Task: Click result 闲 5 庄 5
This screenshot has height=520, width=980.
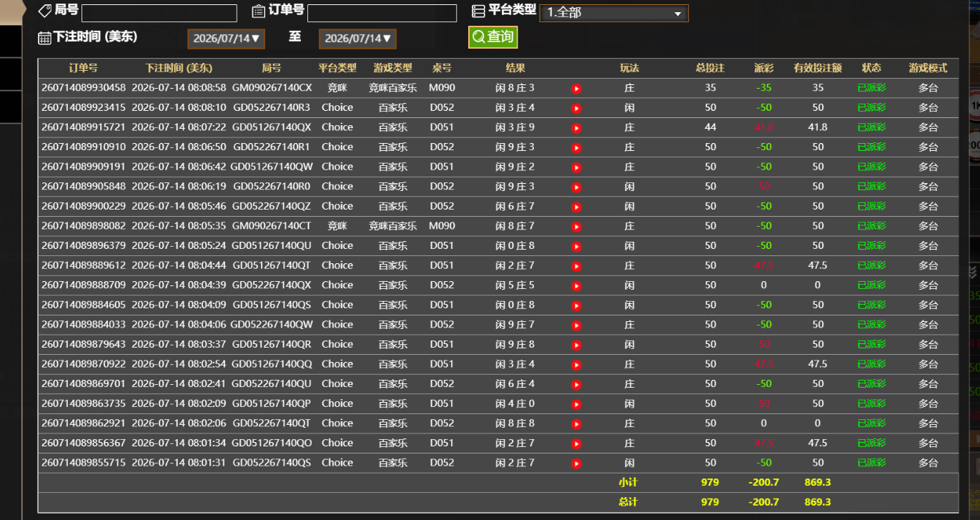Action: (x=515, y=285)
